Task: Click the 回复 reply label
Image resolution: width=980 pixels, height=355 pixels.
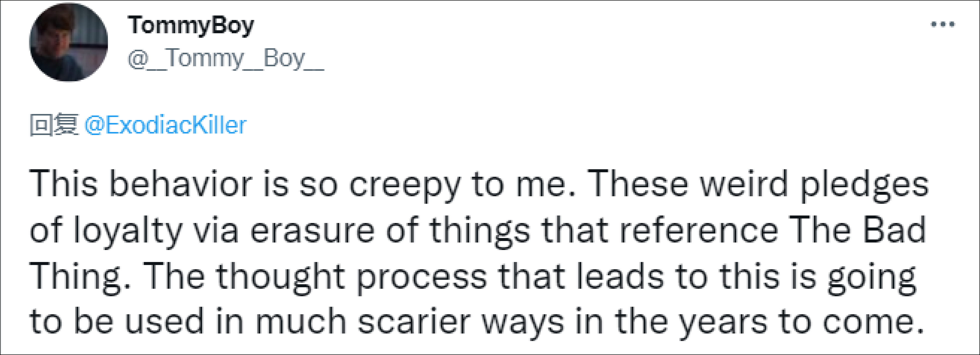Action: 54,125
